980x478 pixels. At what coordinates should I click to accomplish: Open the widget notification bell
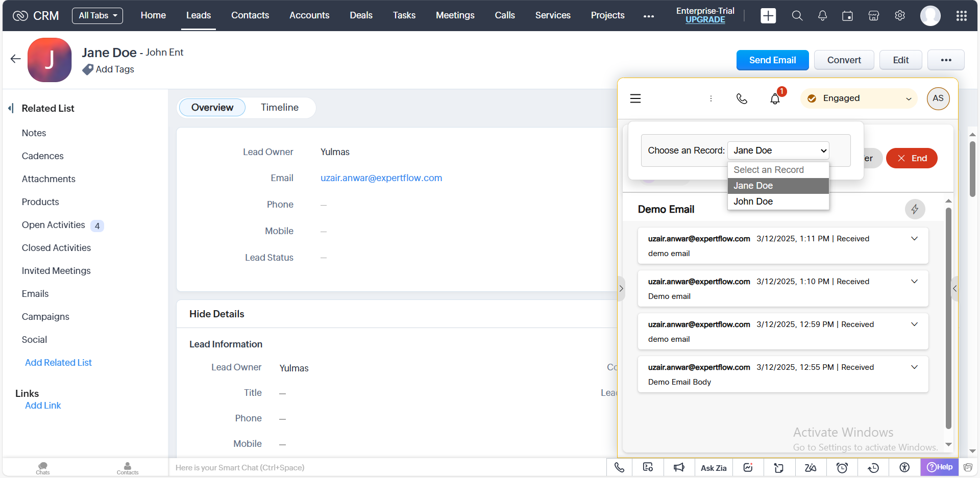[775, 98]
